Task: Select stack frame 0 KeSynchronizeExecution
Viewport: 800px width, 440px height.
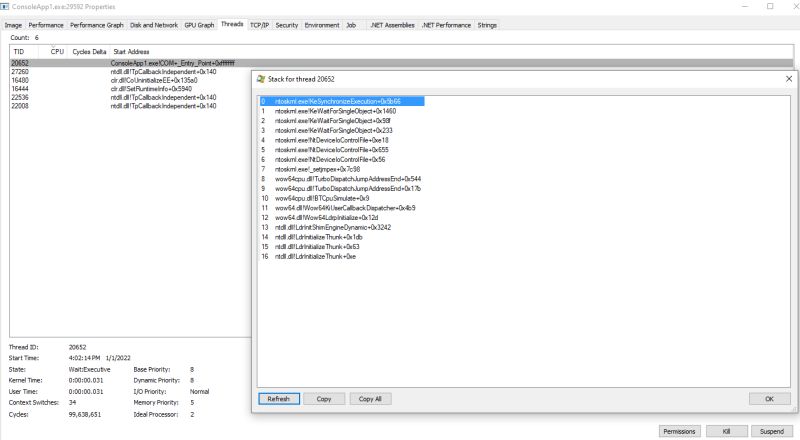Action: pyautogui.click(x=342, y=102)
